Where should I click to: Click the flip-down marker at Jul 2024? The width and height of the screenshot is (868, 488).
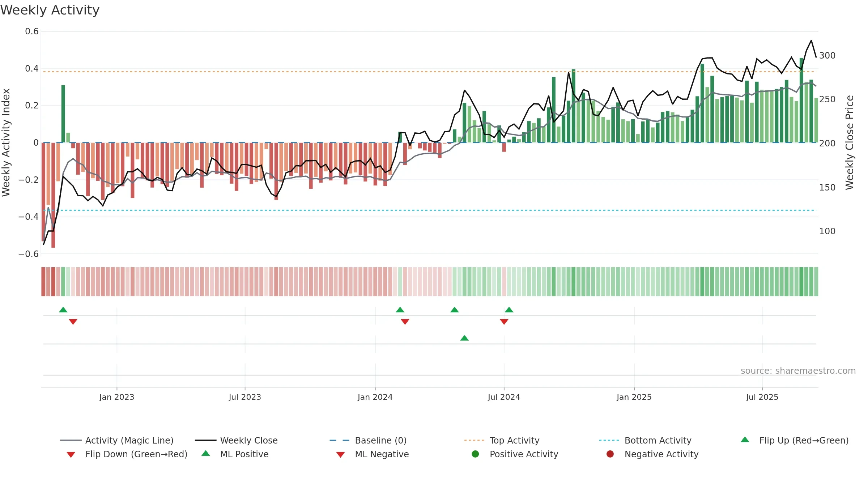click(x=504, y=322)
